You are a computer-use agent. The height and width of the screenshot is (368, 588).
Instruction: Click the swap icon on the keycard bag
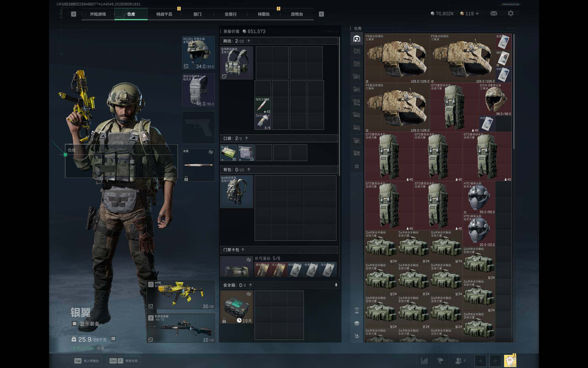point(249,260)
